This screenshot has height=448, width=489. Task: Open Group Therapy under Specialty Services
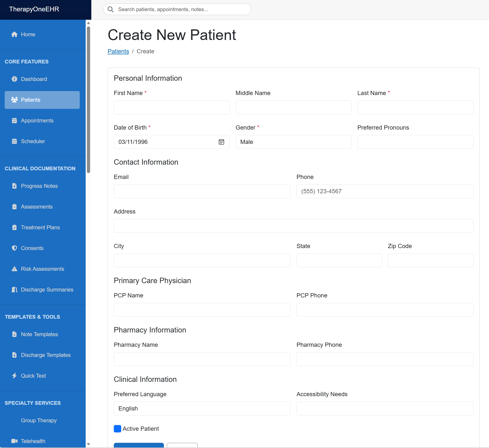[39, 420]
